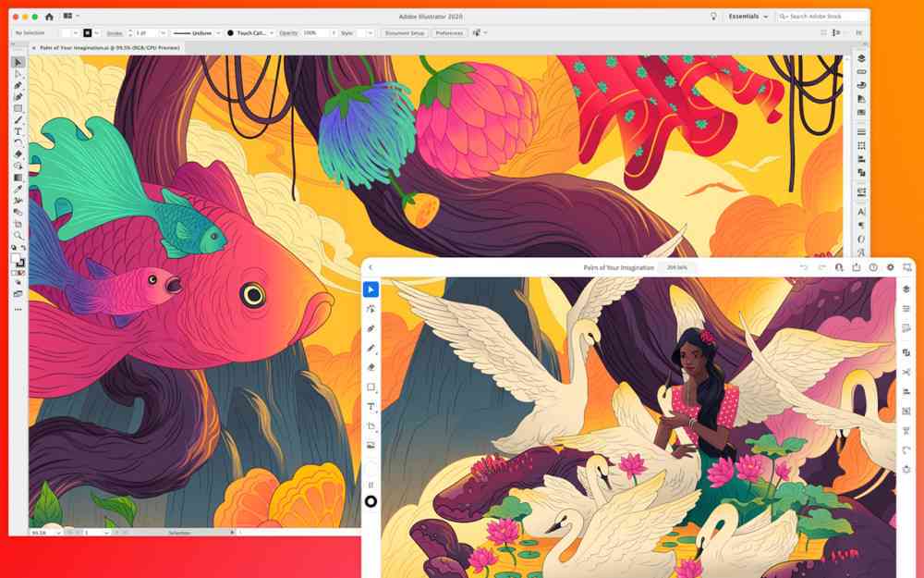Go to Home screen via house icon
Image resolution: width=924 pixels, height=578 pixels.
[50, 17]
